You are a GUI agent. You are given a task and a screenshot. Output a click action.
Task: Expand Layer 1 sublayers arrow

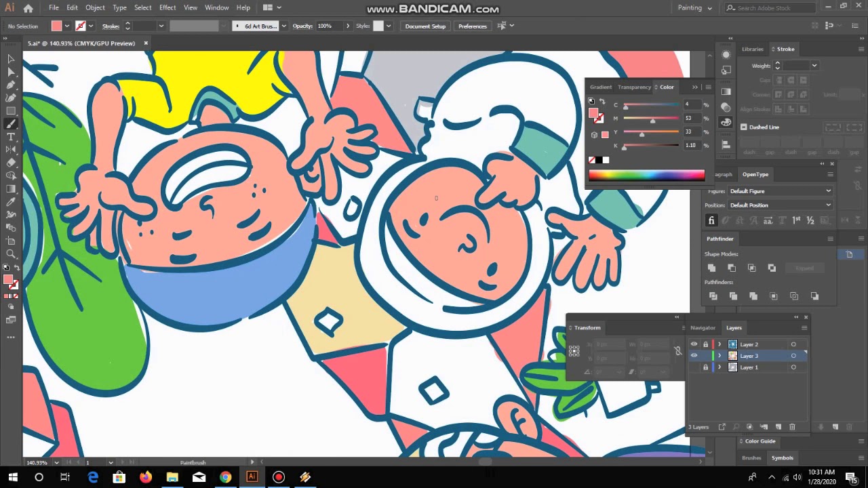(719, 367)
